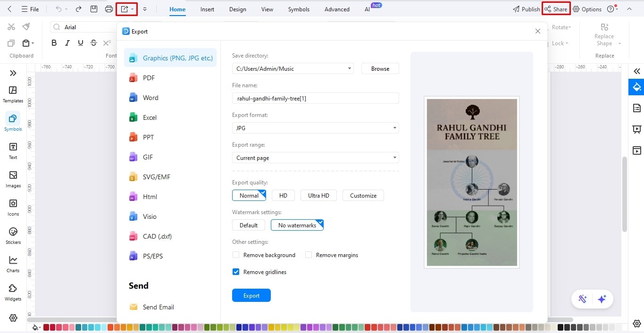This screenshot has width=644, height=333.
Task: Pick a red swatch from the color bar
Action: click(x=47, y=326)
